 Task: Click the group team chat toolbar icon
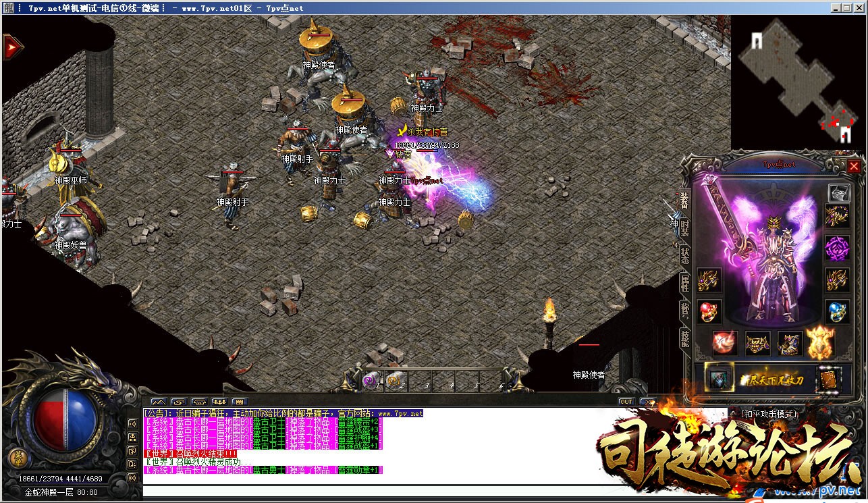click(219, 402)
